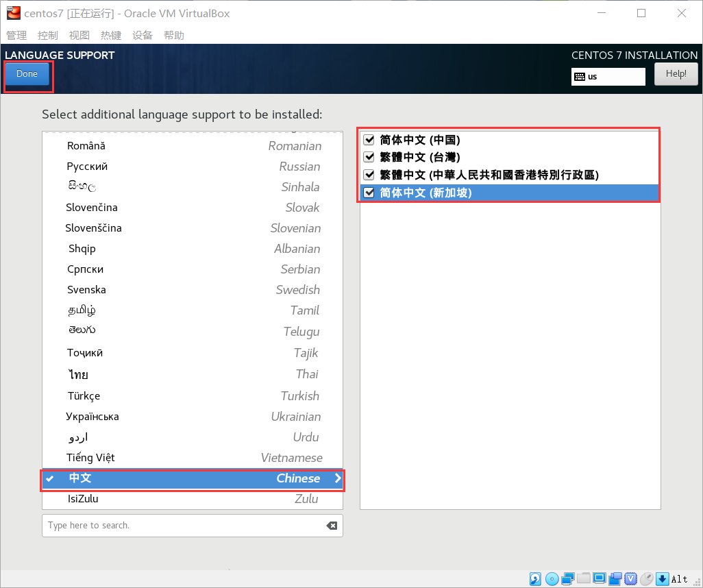Select Albanian in the language list

coord(193,249)
